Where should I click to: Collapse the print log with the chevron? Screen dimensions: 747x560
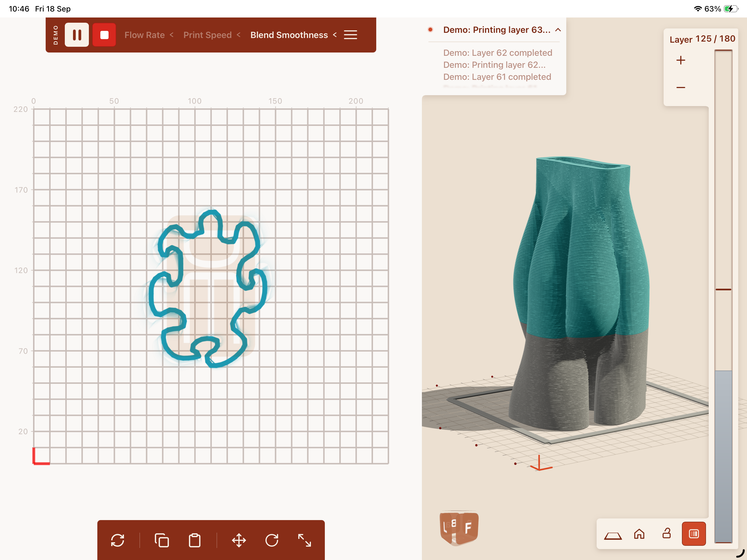(x=558, y=30)
